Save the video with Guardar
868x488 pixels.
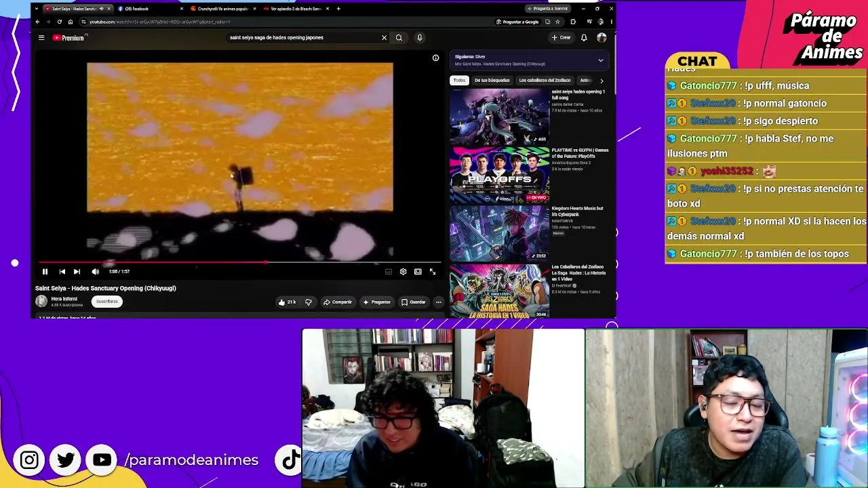(413, 302)
